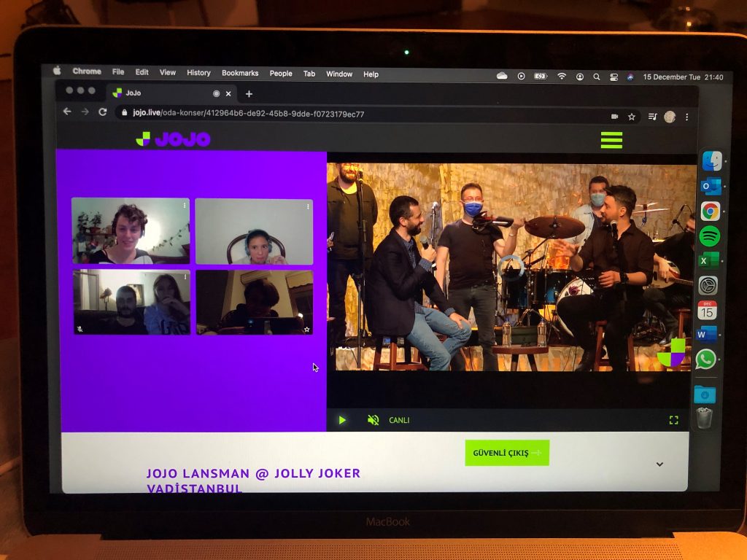Open the Bookmarks menu in menu bar

click(240, 74)
